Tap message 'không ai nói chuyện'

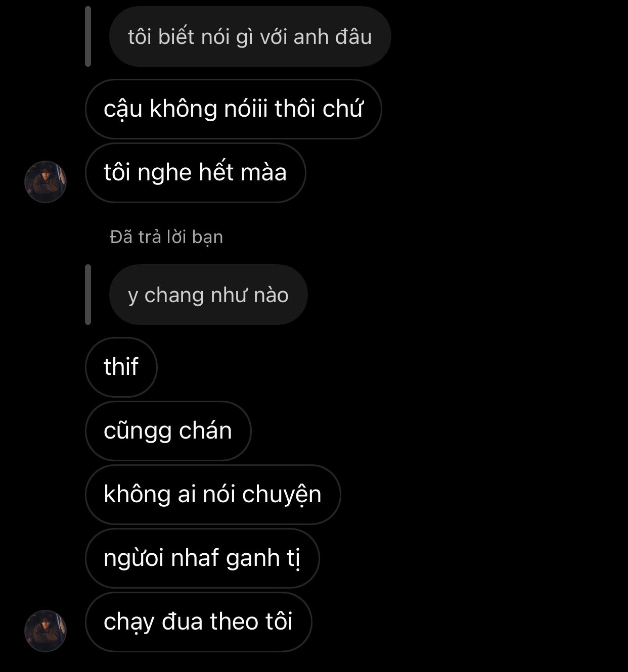(213, 494)
